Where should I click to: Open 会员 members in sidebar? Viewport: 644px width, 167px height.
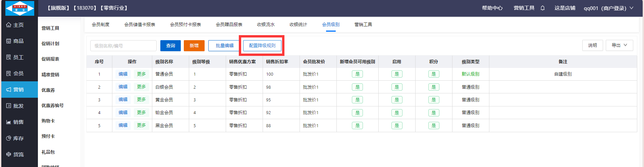[x=15, y=73]
